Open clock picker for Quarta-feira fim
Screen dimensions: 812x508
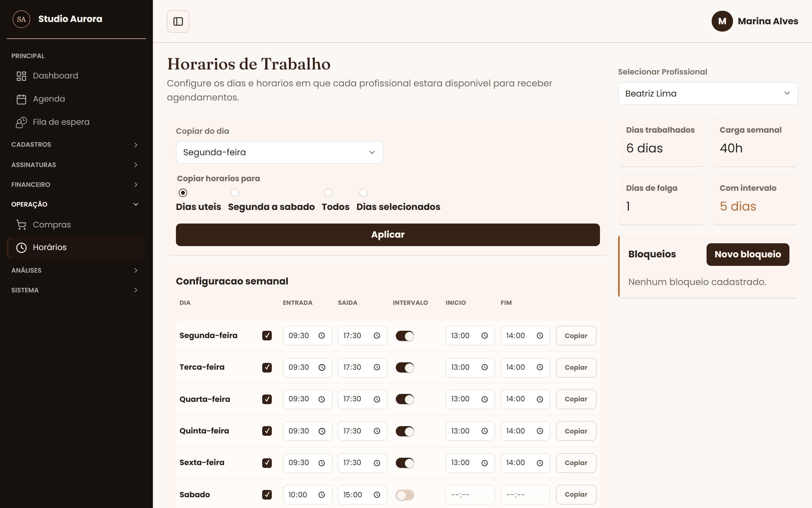coord(540,399)
